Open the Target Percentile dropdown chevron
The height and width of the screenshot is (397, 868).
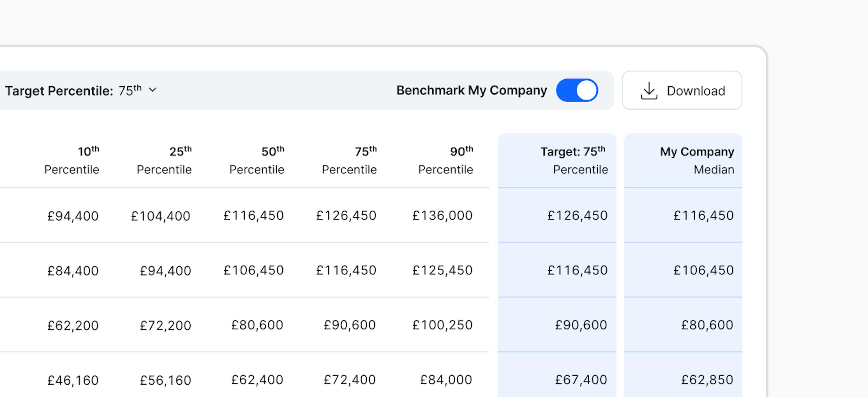153,90
